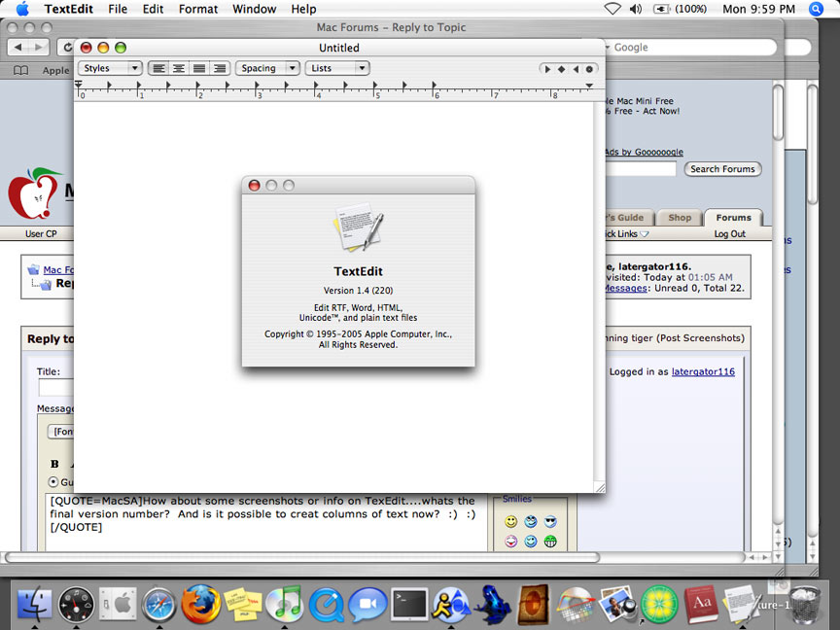The width and height of the screenshot is (840, 630).
Task: Click Safari's back arrow button
Action: point(17,47)
